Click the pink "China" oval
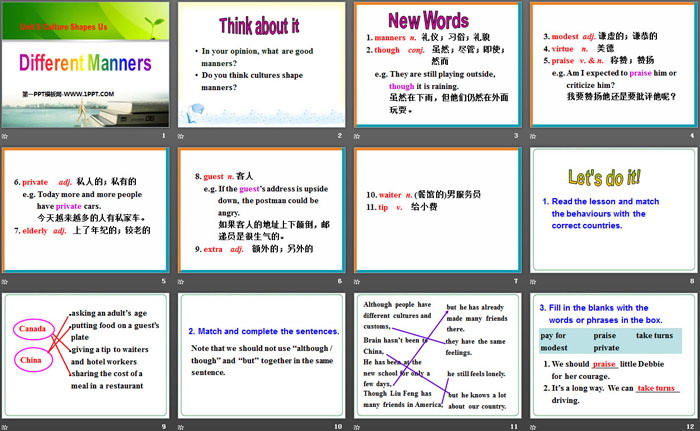The height and width of the screenshot is (431, 700). point(34,358)
